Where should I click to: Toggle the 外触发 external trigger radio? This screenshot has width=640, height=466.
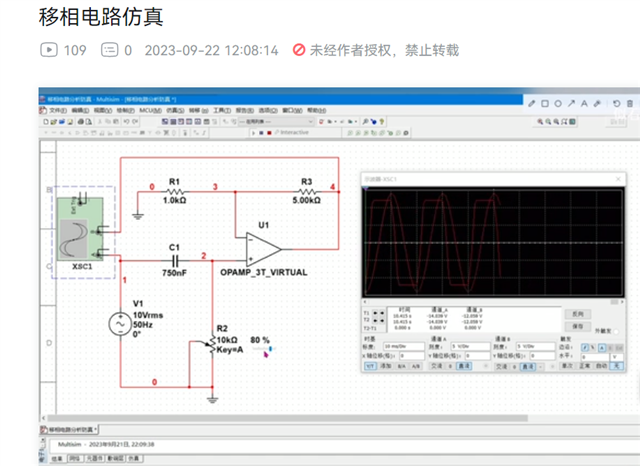[616, 331]
